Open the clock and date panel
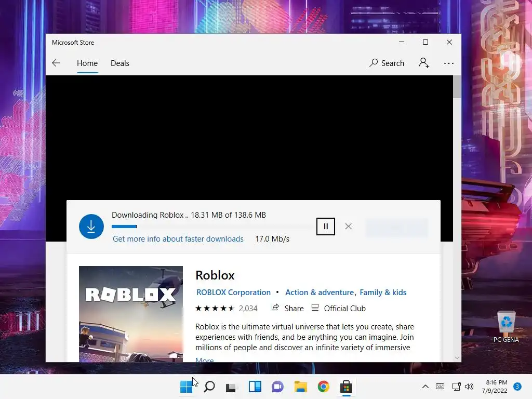Image resolution: width=532 pixels, height=399 pixels. pyautogui.click(x=495, y=387)
